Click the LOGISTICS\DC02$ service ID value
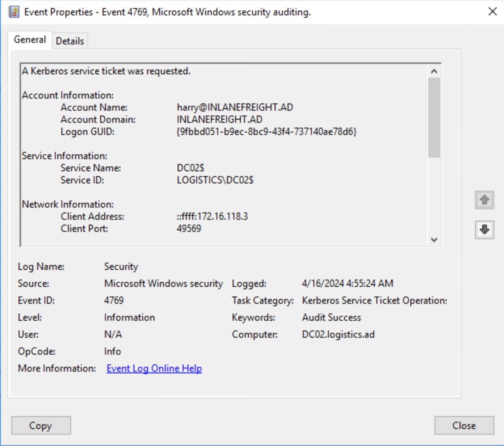Viewport: 504px width, 446px height. pyautogui.click(x=215, y=180)
